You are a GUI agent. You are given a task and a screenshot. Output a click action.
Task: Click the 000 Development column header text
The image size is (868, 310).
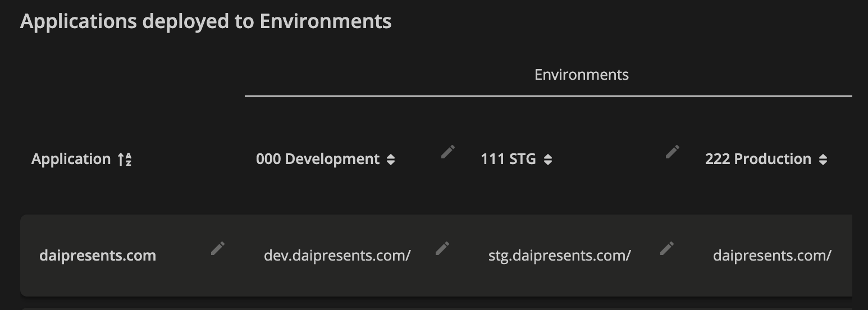coord(318,159)
